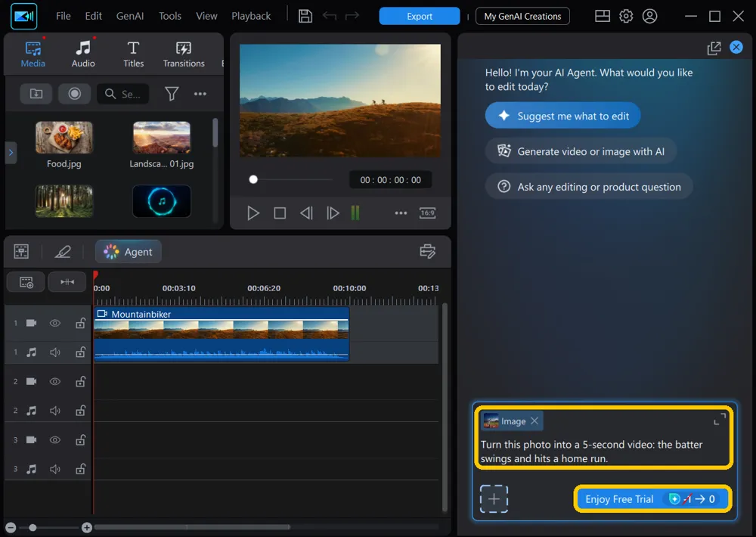Open the media filter funnel icon
This screenshot has width=756, height=537.
point(172,94)
